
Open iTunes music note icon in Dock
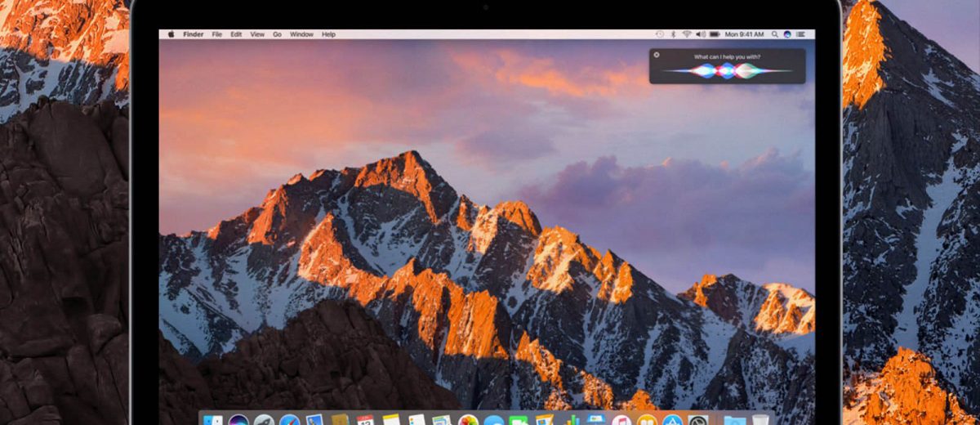pos(621,420)
